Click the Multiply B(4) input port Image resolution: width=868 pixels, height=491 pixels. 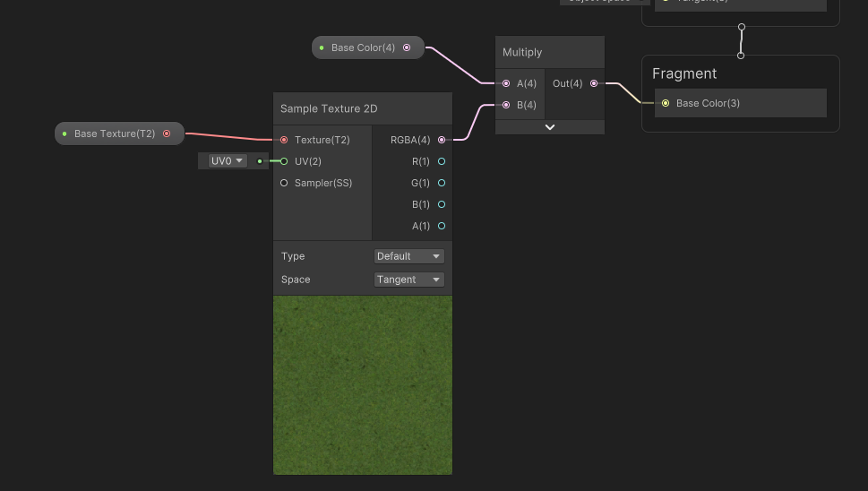click(506, 105)
